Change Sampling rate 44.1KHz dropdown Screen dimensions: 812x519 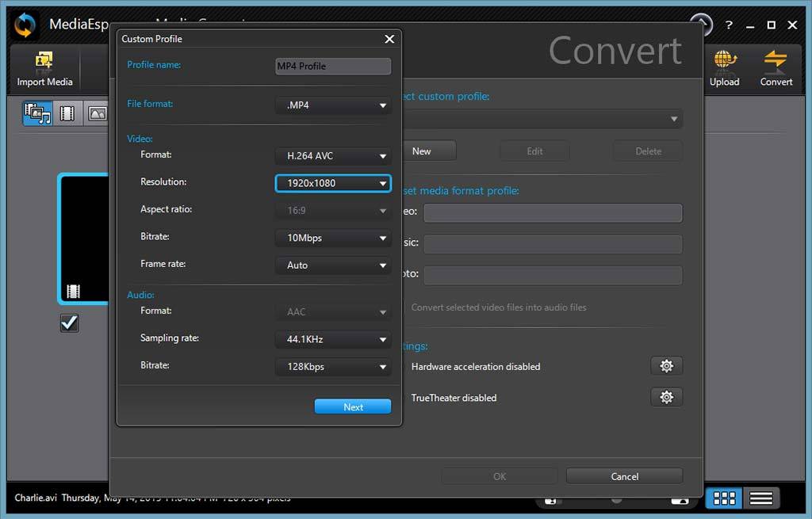[333, 339]
